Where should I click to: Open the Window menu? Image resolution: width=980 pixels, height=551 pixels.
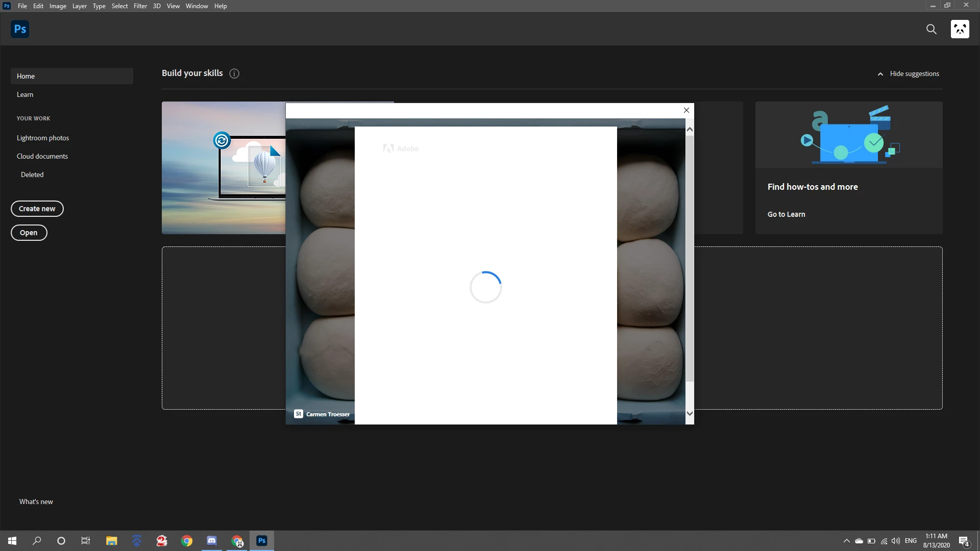pyautogui.click(x=197, y=6)
